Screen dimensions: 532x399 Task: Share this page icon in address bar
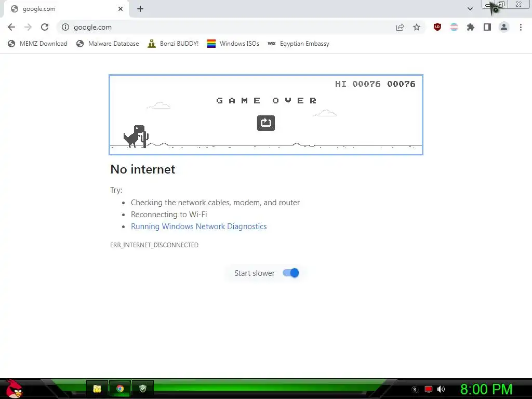[x=400, y=27]
